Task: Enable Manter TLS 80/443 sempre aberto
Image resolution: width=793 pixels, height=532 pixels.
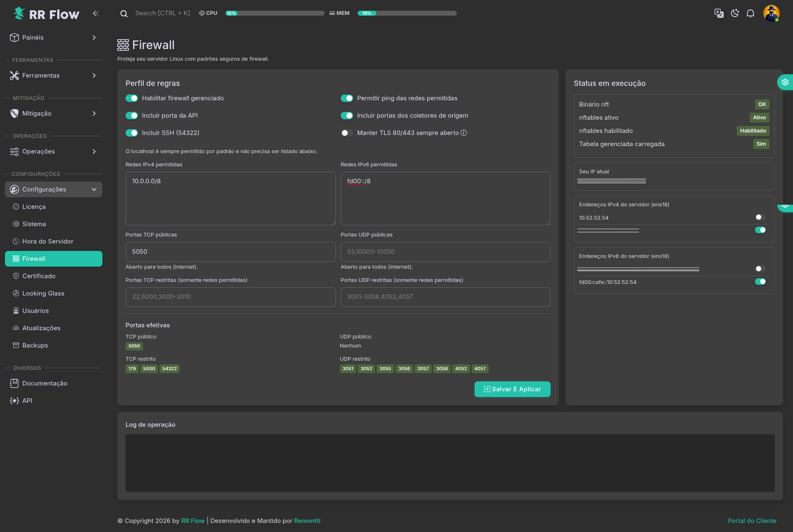Action: (347, 133)
